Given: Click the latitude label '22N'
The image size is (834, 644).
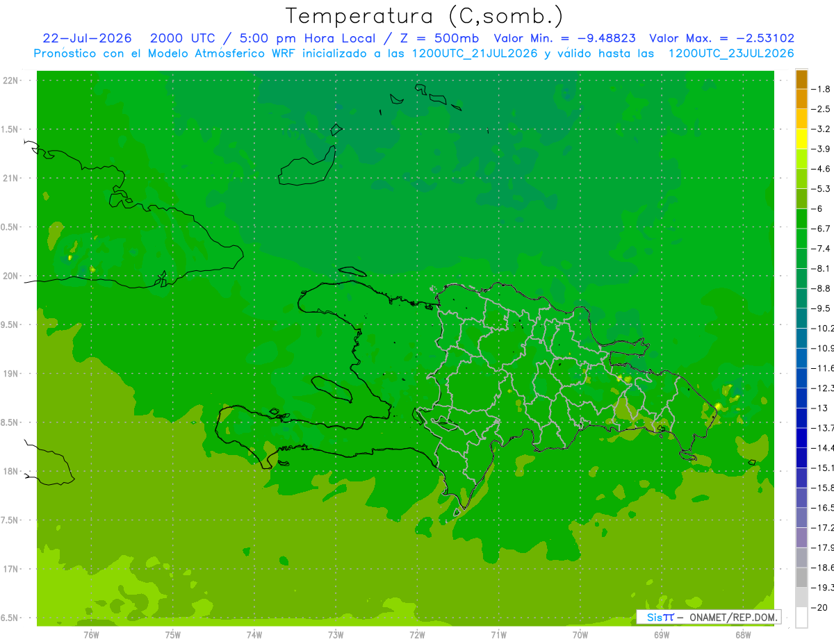Looking at the screenshot, I should [11, 81].
